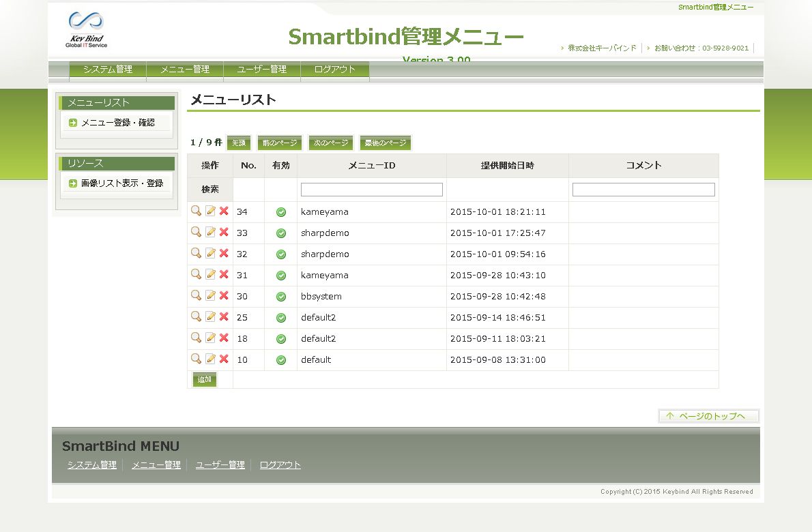This screenshot has height=532, width=812.
Task: Follow the footer メニュー管理 link
Action: 156,464
